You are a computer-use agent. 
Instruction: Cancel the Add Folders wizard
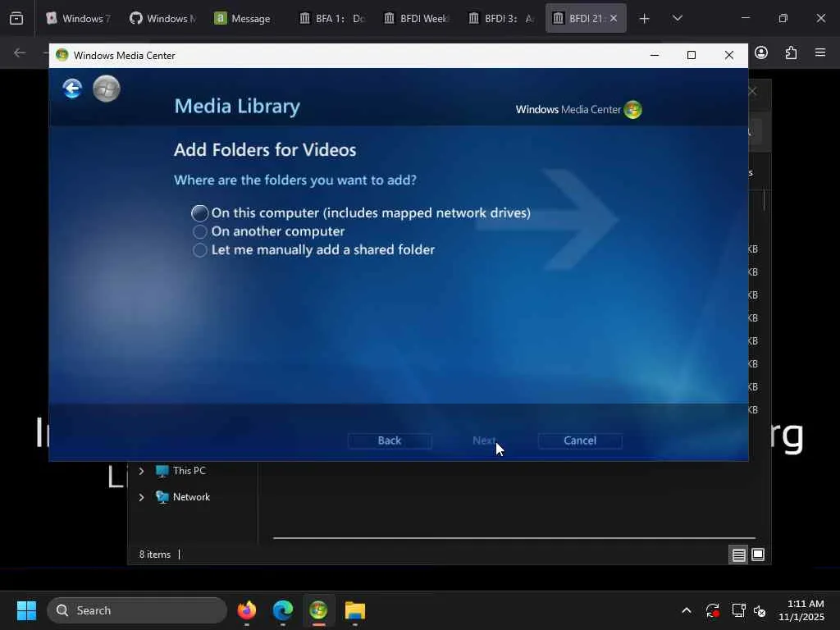coord(580,441)
